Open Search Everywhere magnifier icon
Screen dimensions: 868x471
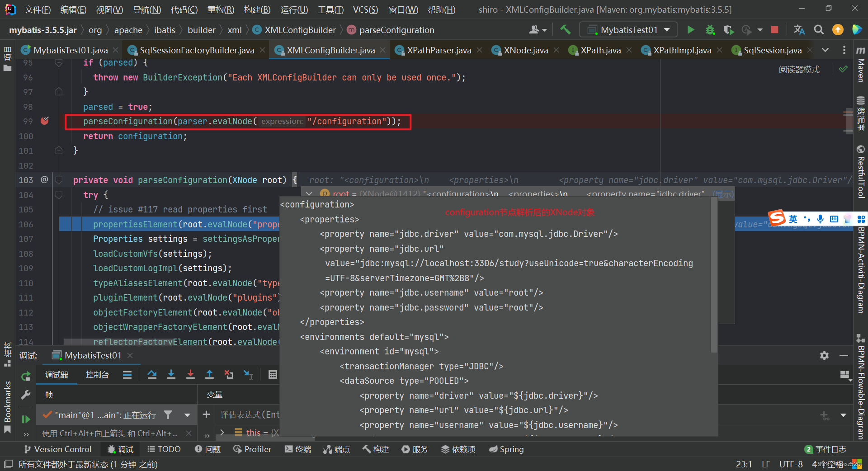[x=819, y=30]
